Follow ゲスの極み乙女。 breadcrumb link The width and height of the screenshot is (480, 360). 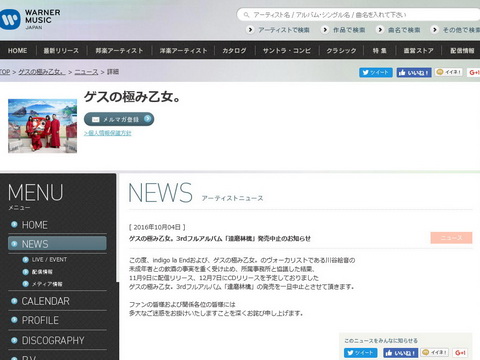pos(42,72)
